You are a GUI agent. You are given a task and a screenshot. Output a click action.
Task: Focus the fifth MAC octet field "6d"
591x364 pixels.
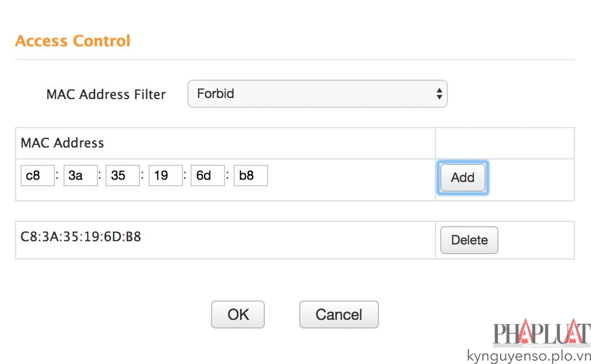pos(207,176)
